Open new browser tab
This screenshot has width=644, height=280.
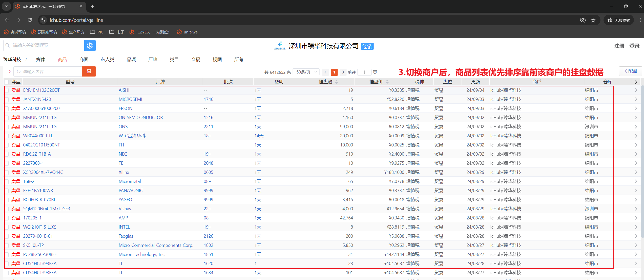click(x=93, y=6)
